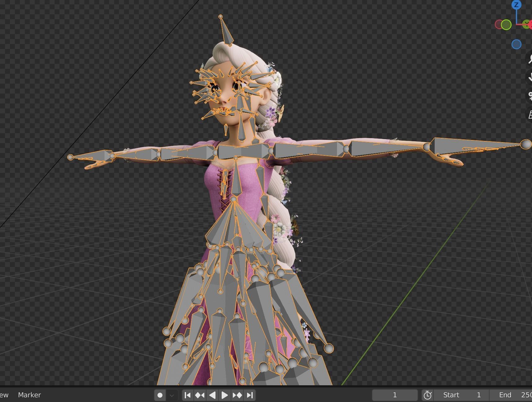532x402 pixels.
Task: Click the stopwatch icon in the timeline bar
Action: 428,395
